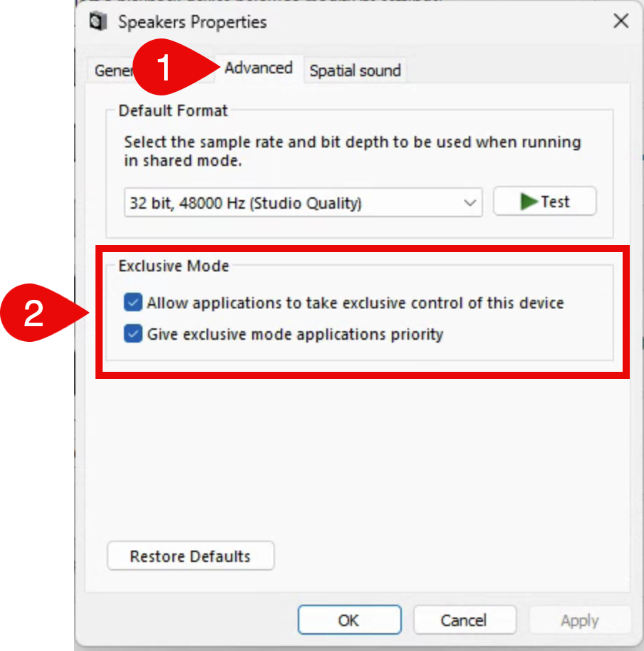The width and height of the screenshot is (644, 651).
Task: Click the red marker numbered 1
Action: click(x=165, y=69)
